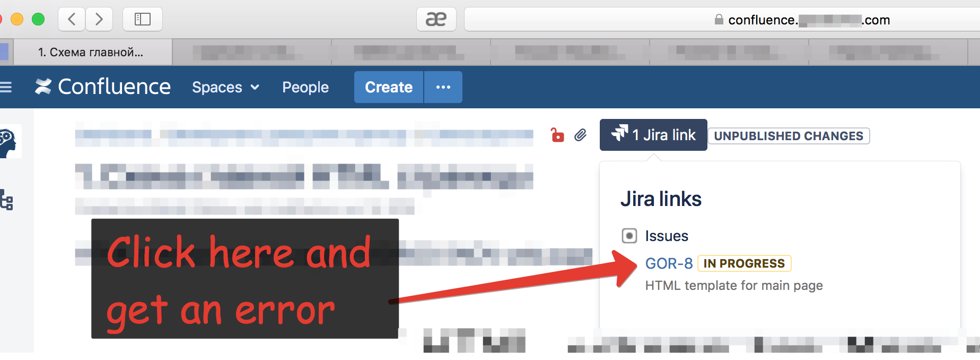Viewport: 980px width, 360px height.
Task: Click the padlock icon in address bar
Action: click(719, 20)
